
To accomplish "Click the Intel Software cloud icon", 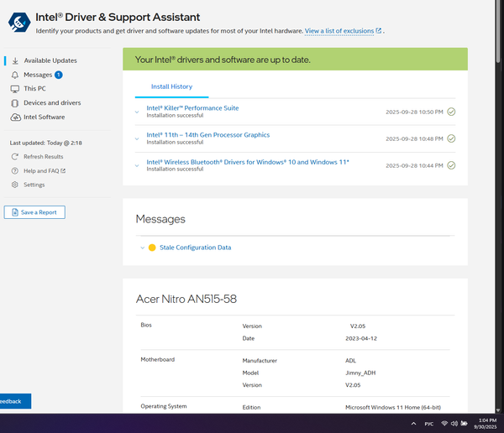I will click(15, 117).
